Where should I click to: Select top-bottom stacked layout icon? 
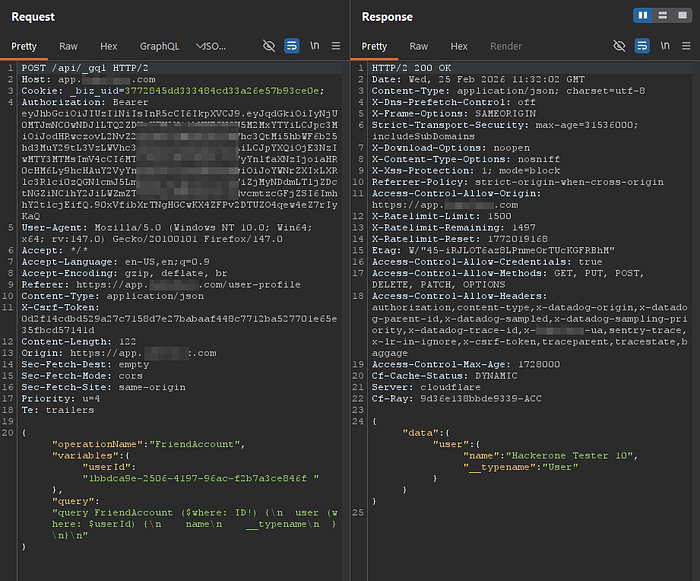[x=662, y=16]
